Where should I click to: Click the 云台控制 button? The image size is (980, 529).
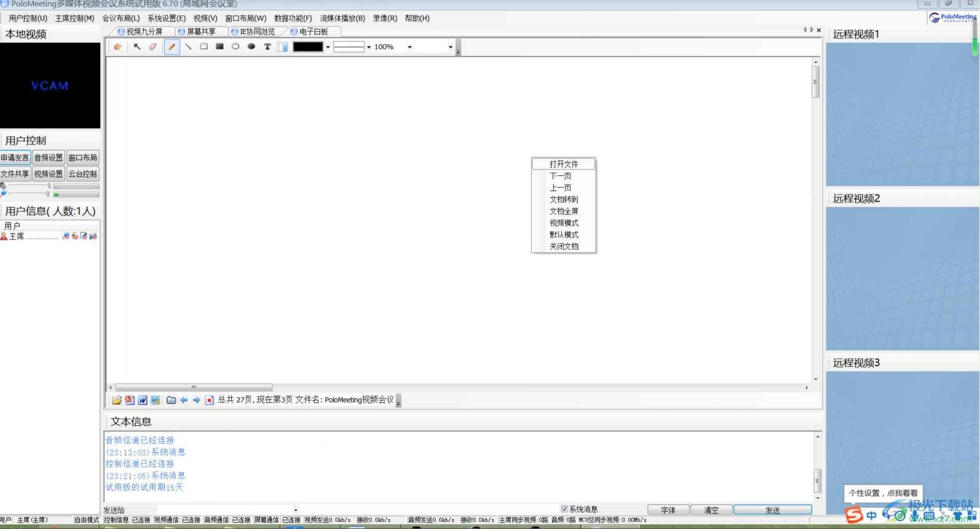coord(83,174)
